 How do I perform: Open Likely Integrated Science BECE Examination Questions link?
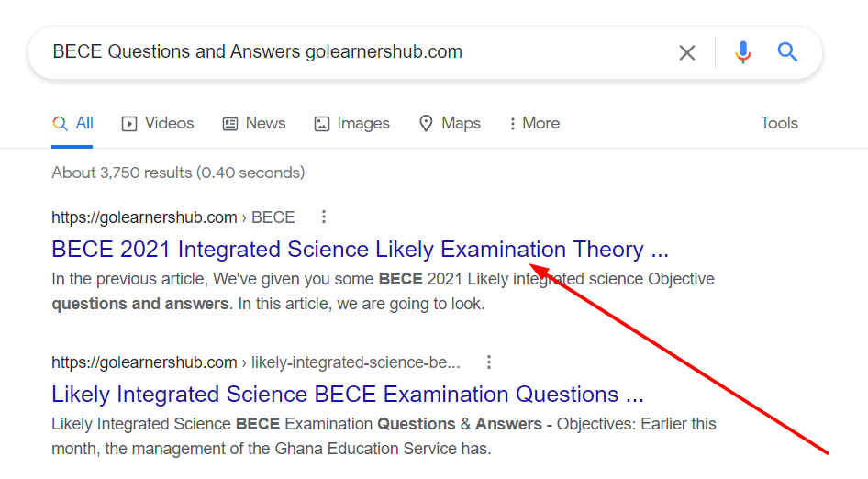coord(347,395)
